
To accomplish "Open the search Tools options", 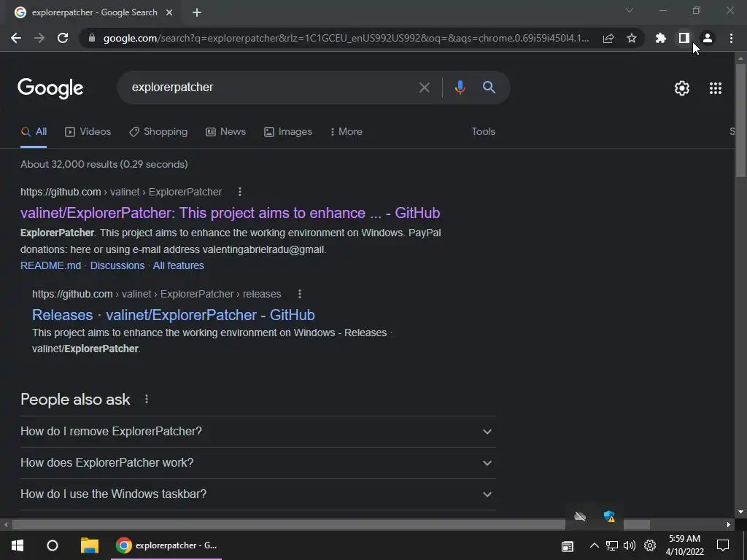I will coord(483,131).
